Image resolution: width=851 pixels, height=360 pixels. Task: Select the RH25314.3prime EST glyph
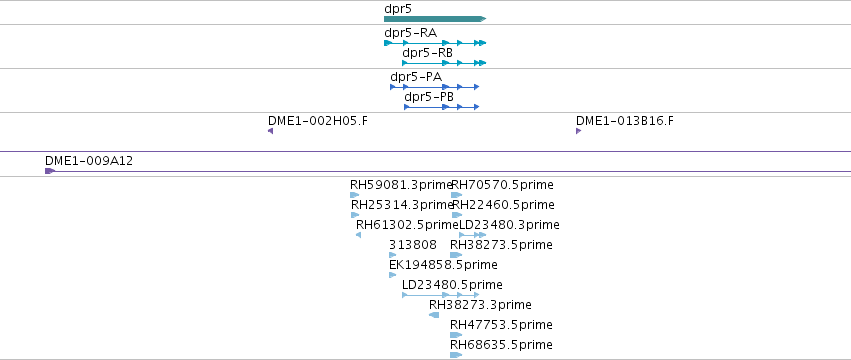[355, 215]
